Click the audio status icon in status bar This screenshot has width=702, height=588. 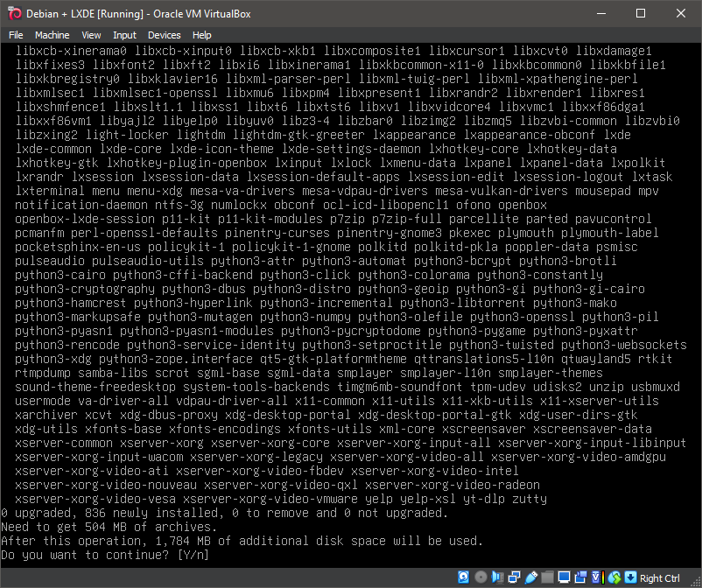coord(496,577)
